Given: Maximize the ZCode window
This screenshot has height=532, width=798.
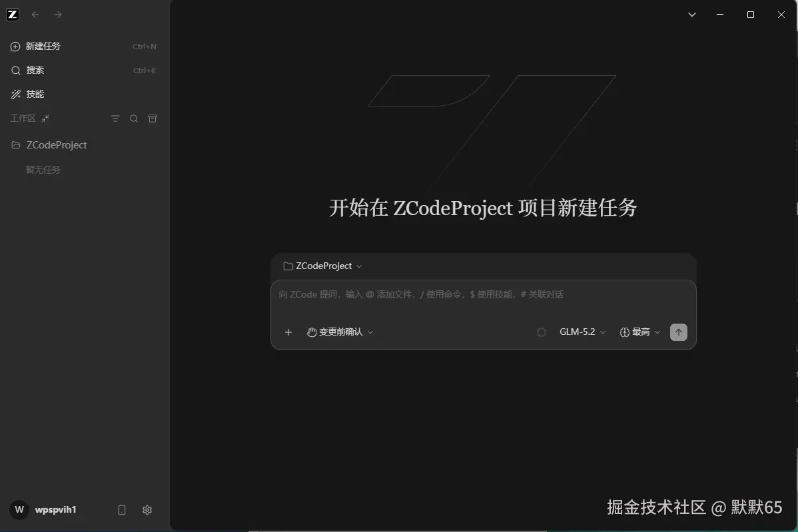Looking at the screenshot, I should pyautogui.click(x=750, y=15).
